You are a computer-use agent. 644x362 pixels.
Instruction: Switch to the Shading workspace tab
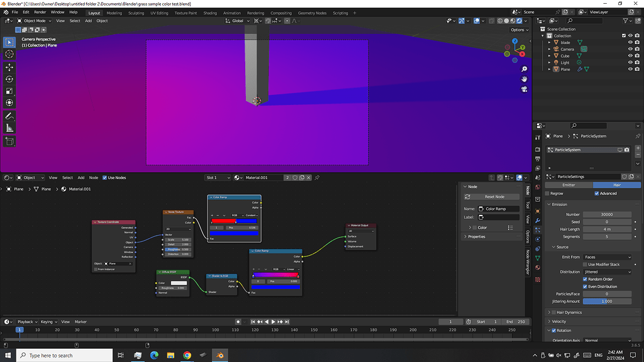[x=210, y=13]
